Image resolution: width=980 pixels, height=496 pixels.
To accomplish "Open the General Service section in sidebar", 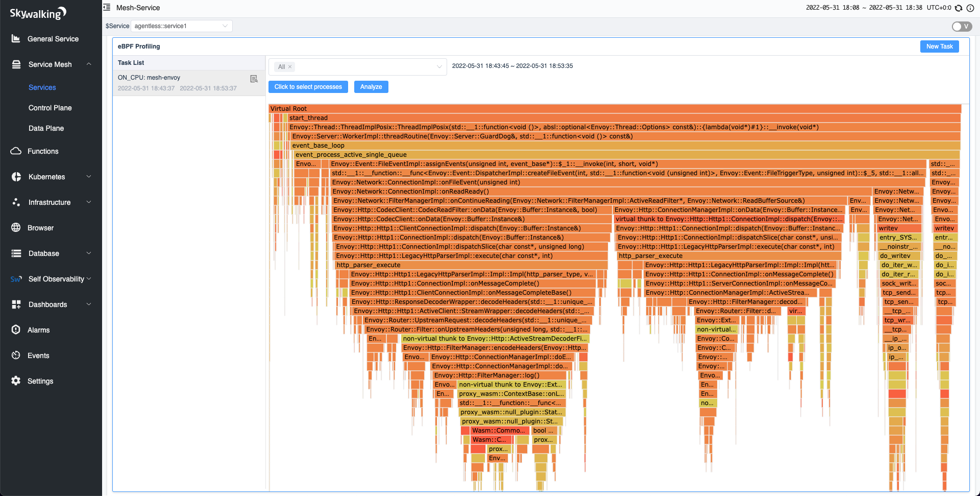I will pyautogui.click(x=53, y=38).
